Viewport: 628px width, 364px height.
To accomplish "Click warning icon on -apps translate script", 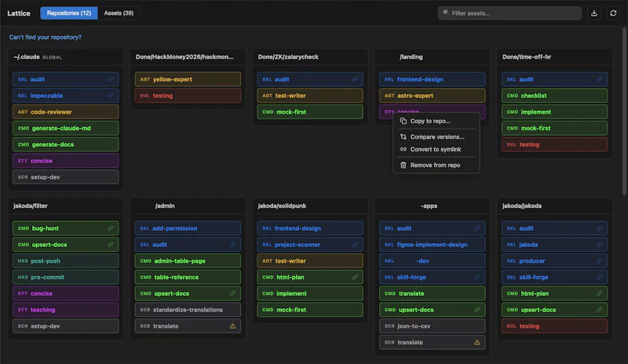I will (477, 342).
